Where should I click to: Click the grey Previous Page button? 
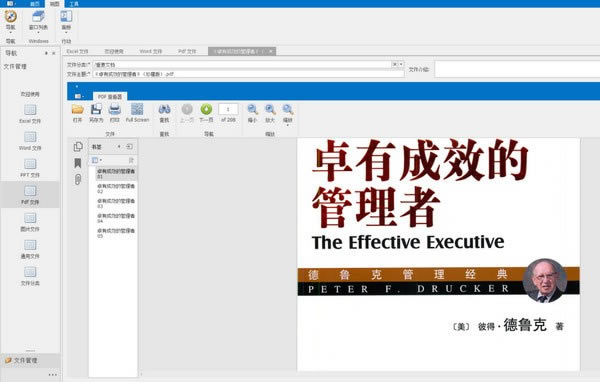[187, 109]
